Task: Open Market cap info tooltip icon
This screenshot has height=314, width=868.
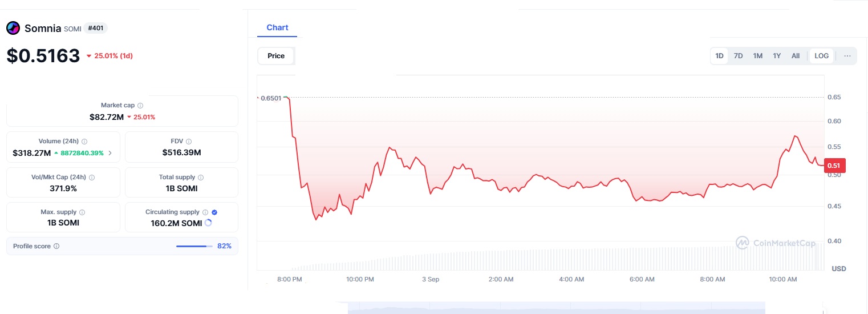Action: [x=140, y=106]
